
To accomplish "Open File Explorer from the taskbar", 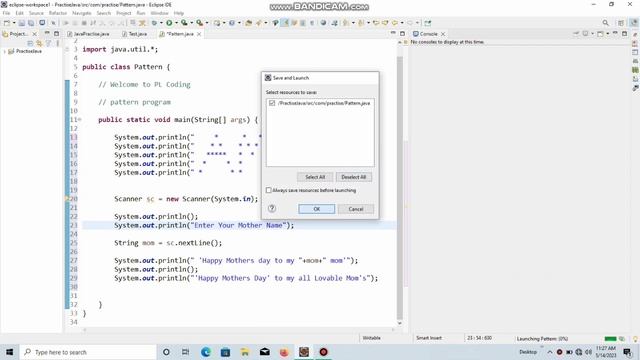I will (x=245, y=352).
